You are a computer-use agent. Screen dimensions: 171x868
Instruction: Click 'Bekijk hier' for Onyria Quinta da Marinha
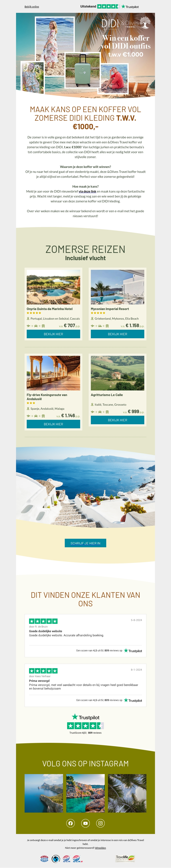(x=53, y=334)
